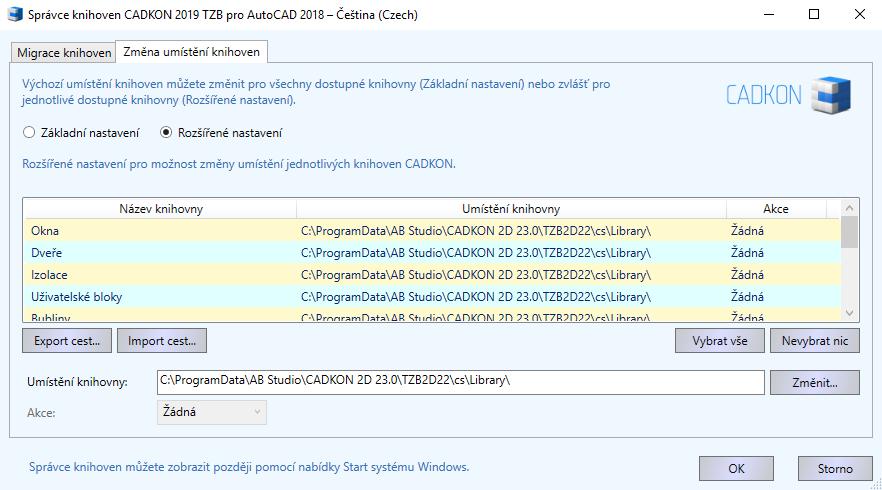Screen dimensions: 882x490
Task: Open the Změna umístění knihoven tab
Action: (191, 52)
